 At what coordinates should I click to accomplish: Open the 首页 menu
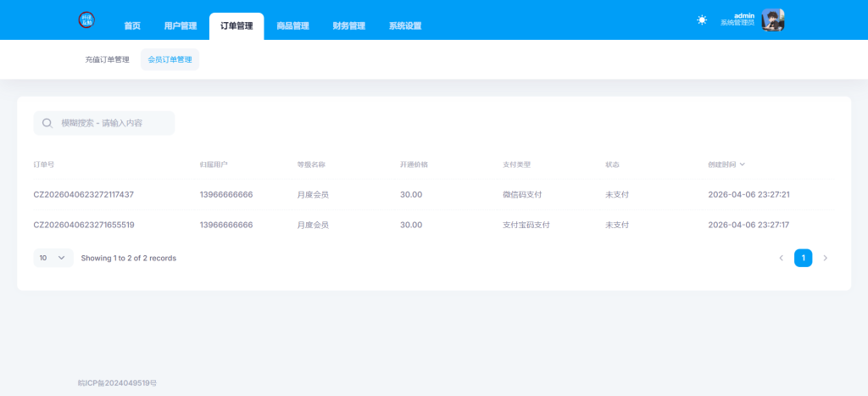[132, 26]
